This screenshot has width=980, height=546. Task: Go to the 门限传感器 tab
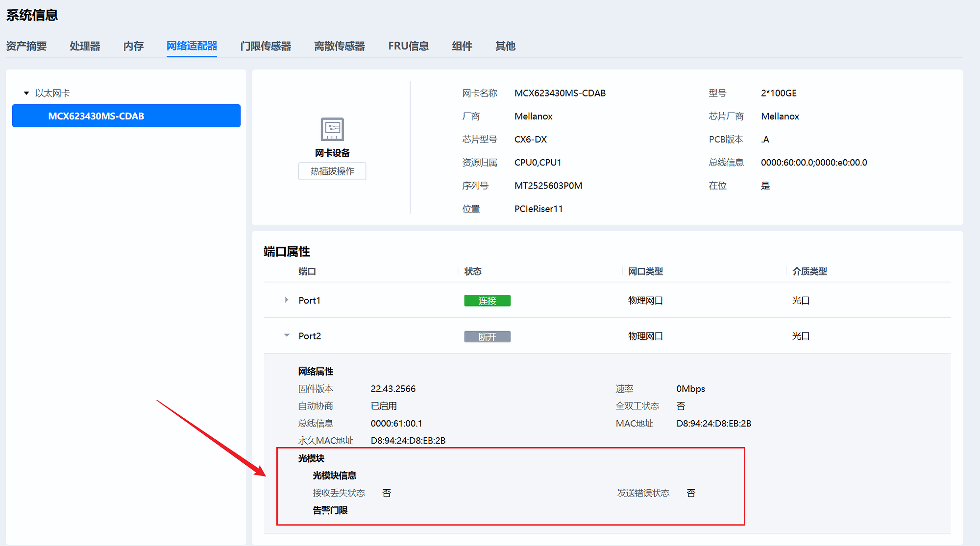point(266,46)
